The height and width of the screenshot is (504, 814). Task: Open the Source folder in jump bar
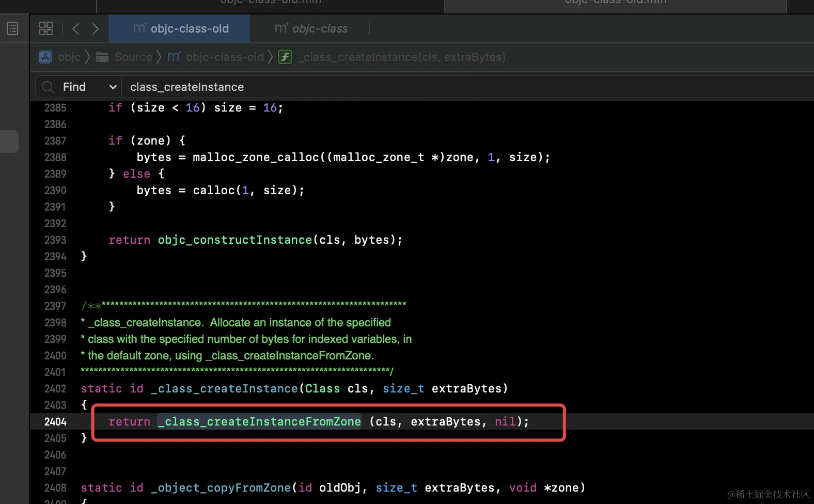pos(124,57)
